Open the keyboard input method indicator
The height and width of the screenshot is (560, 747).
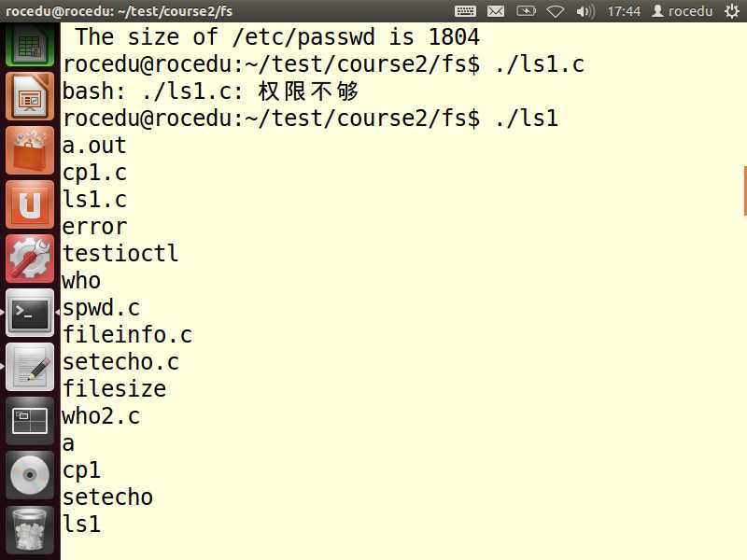[x=465, y=11]
